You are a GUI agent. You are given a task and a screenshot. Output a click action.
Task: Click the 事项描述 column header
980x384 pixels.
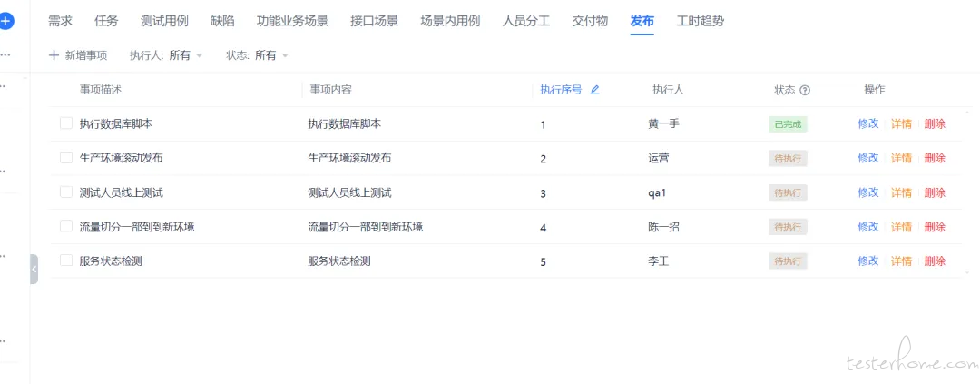pyautogui.click(x=101, y=90)
